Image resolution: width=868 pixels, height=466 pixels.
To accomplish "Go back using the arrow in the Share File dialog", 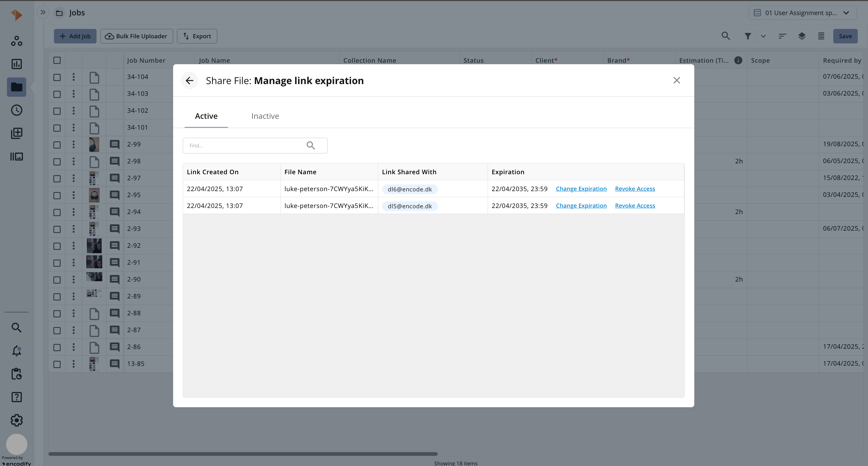I will [x=189, y=80].
